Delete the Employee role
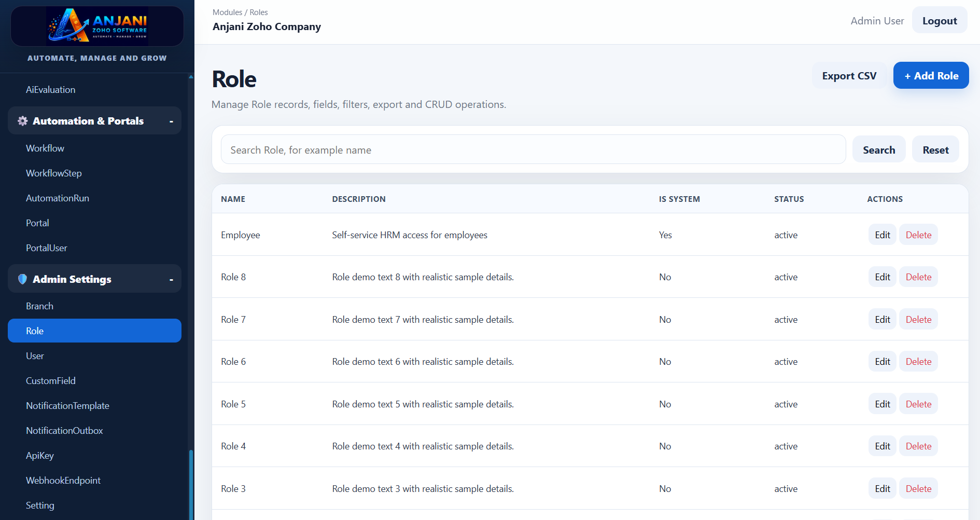The width and height of the screenshot is (980, 520). pyautogui.click(x=918, y=235)
